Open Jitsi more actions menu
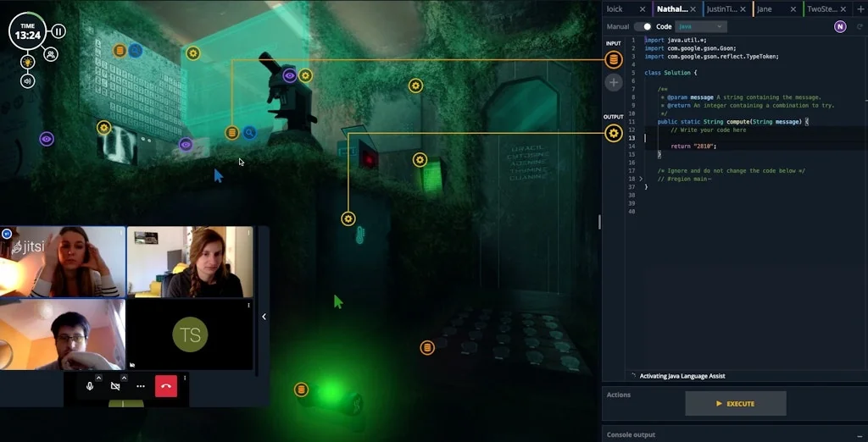The width and height of the screenshot is (868, 442). pyautogui.click(x=141, y=386)
